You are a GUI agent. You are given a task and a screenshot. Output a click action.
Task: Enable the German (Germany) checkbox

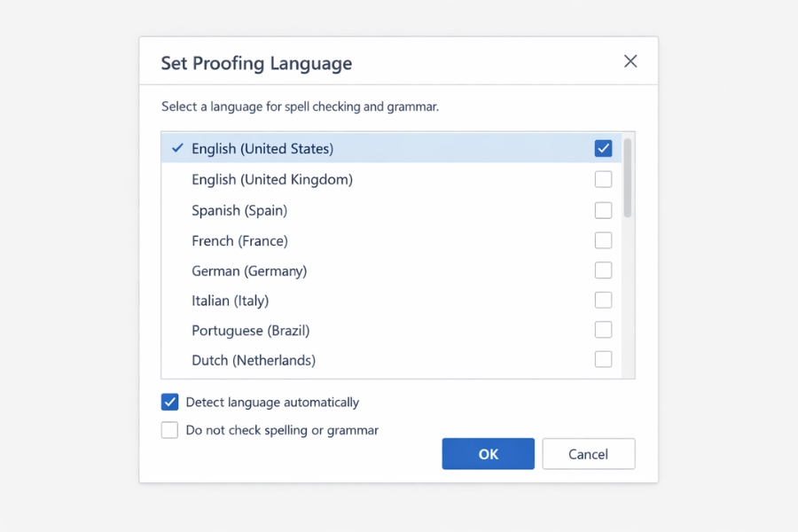(603, 270)
